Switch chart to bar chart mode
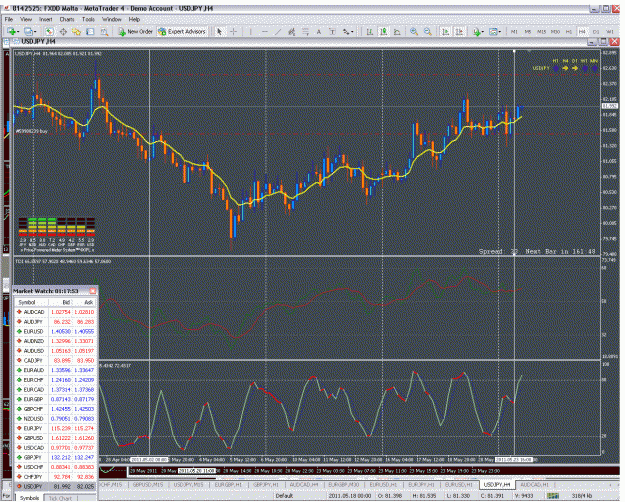Viewport: 625px width, 502px height. pyautogui.click(x=370, y=31)
